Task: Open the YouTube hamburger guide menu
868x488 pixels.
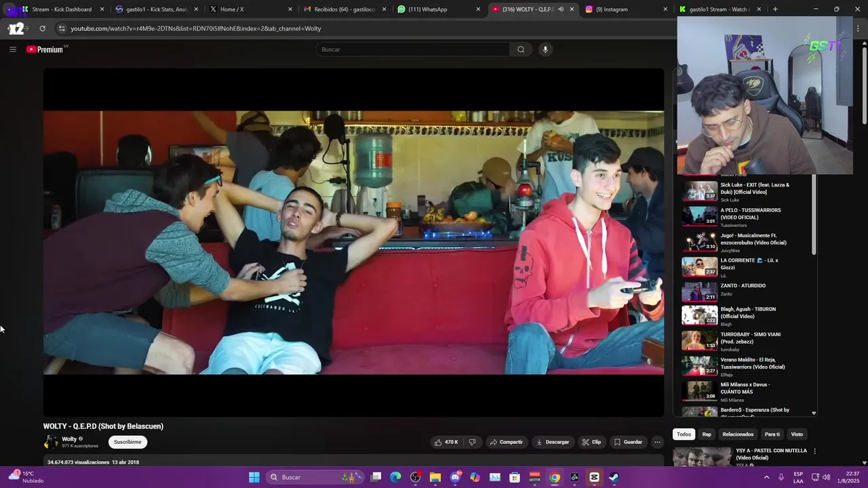Action: click(13, 49)
